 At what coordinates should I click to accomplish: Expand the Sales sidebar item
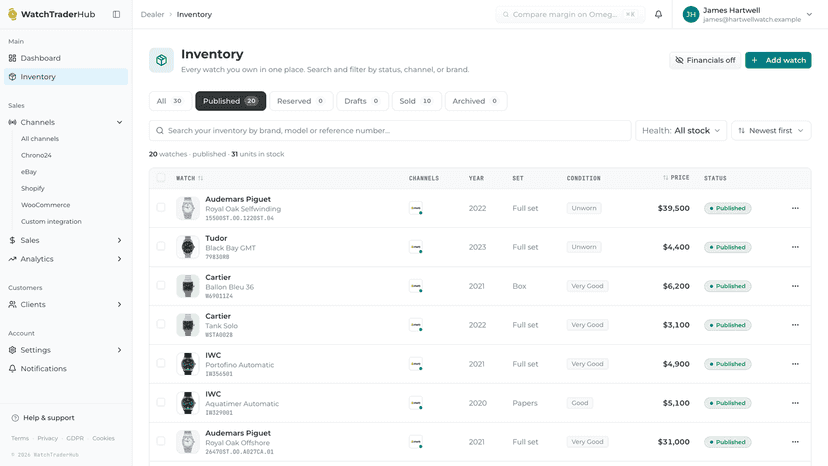(x=119, y=240)
